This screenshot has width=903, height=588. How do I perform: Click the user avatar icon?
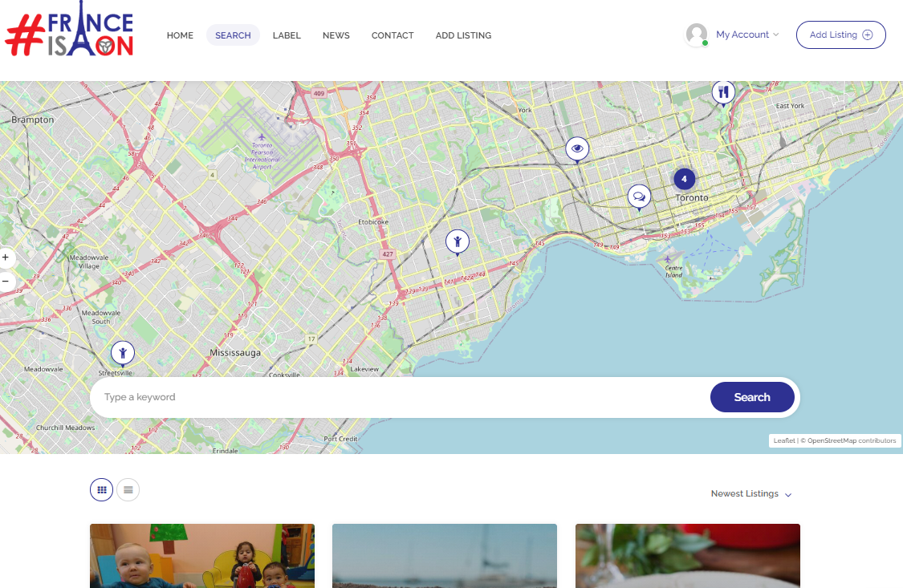point(696,34)
